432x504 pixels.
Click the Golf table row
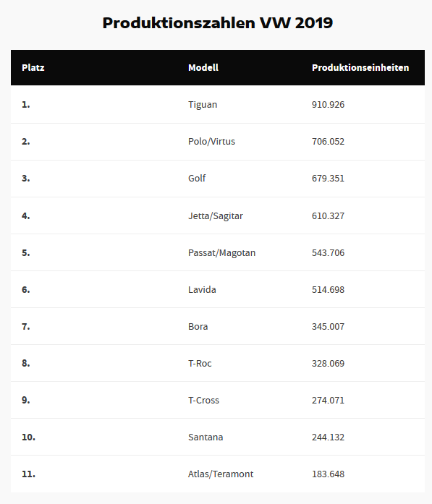click(218, 179)
